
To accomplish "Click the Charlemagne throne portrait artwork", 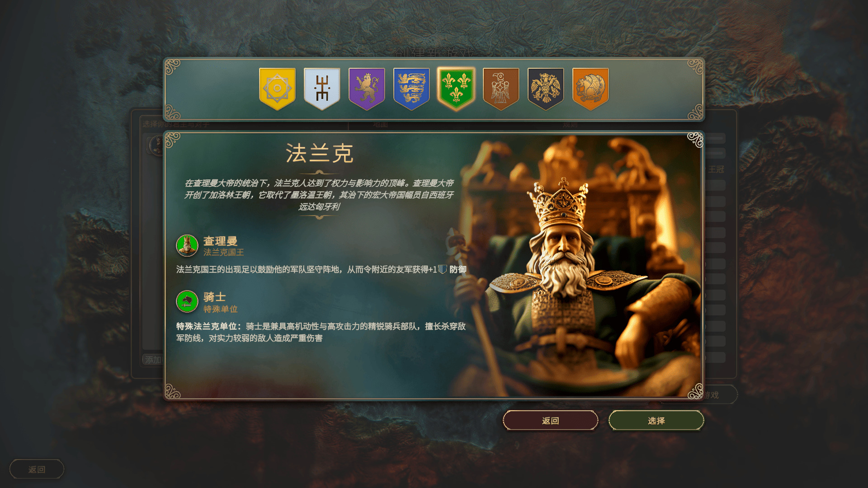I will pyautogui.click(x=583, y=267).
